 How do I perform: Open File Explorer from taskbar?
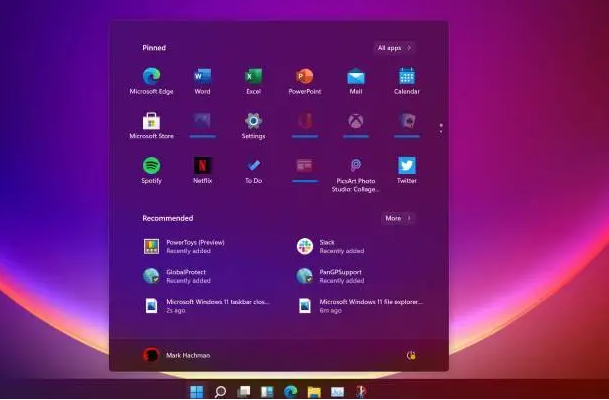coord(314,391)
